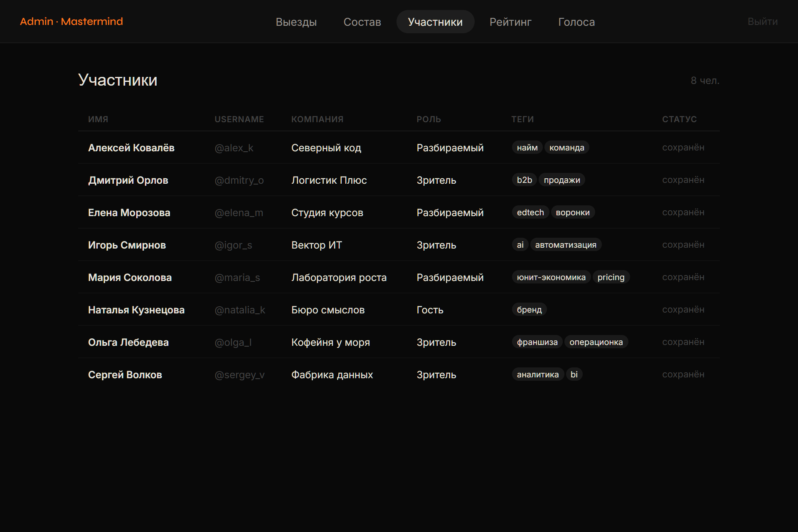Click the Выйти logout link
The image size is (798, 532).
click(762, 22)
